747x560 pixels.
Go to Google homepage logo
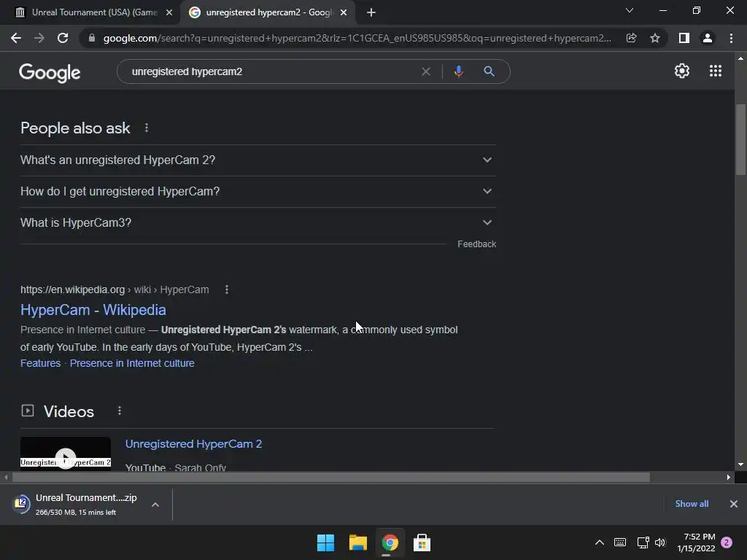pyautogui.click(x=50, y=72)
